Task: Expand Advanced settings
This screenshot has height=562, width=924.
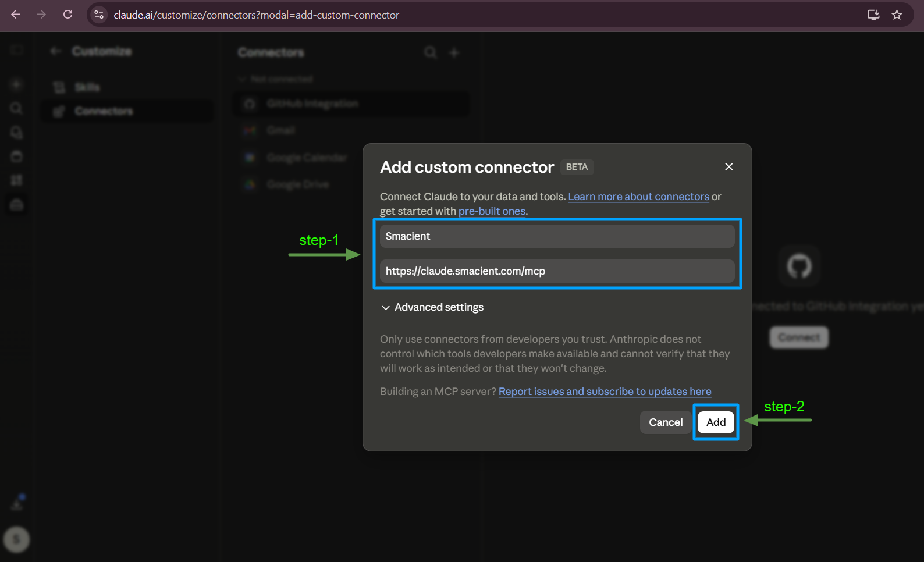Action: coord(432,307)
